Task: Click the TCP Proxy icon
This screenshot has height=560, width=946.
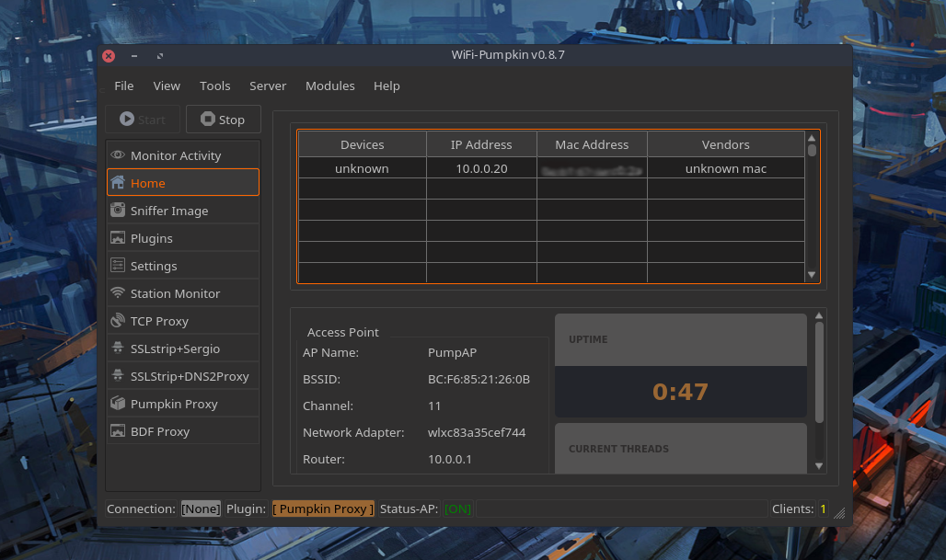Action: [118, 321]
